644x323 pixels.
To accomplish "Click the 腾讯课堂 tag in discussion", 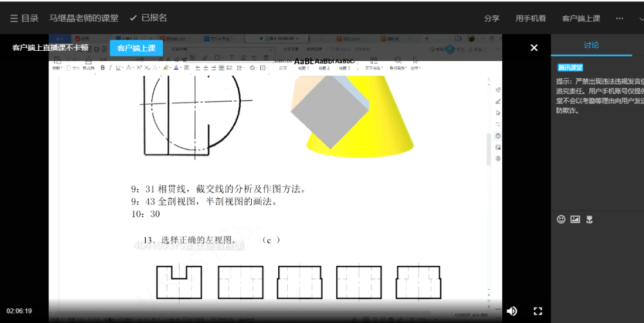I will 570,68.
